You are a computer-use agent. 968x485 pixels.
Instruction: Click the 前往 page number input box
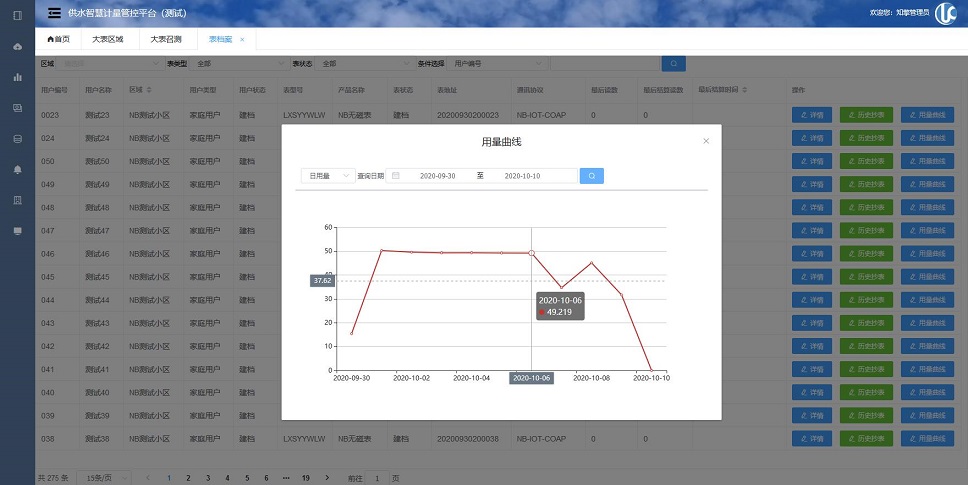click(377, 478)
